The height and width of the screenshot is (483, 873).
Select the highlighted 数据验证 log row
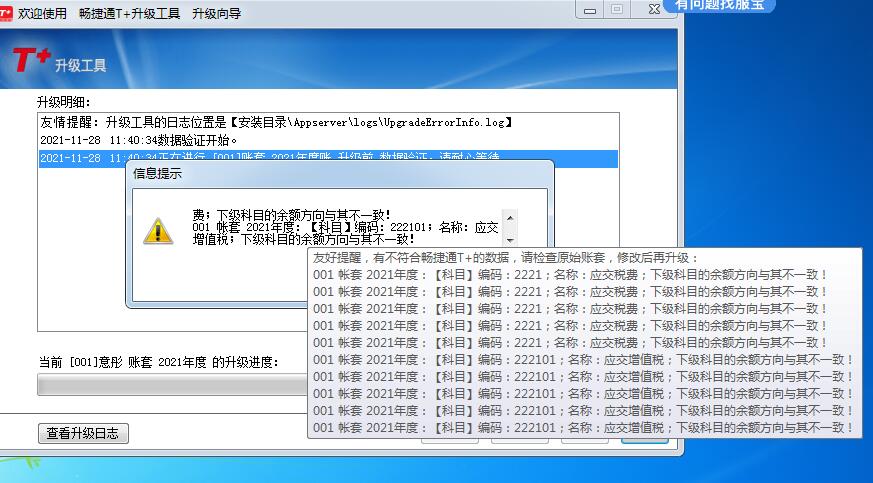(328, 158)
